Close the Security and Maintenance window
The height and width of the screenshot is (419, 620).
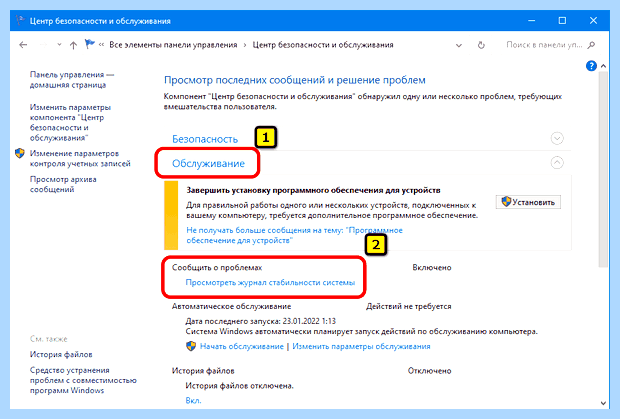pyautogui.click(x=593, y=21)
